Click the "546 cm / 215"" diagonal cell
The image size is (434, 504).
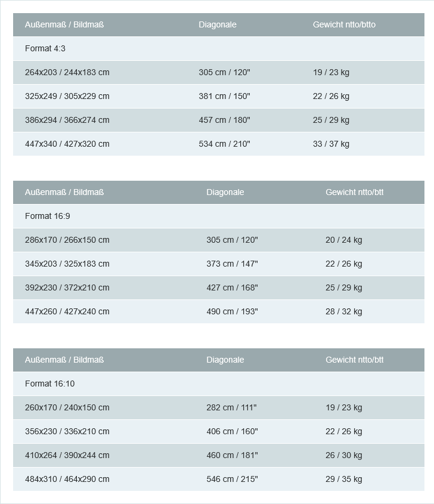click(x=232, y=479)
